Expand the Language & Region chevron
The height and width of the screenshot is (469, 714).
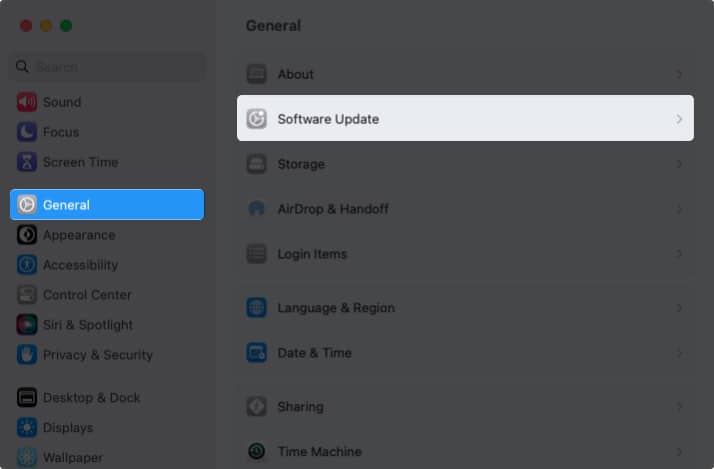[x=679, y=308]
